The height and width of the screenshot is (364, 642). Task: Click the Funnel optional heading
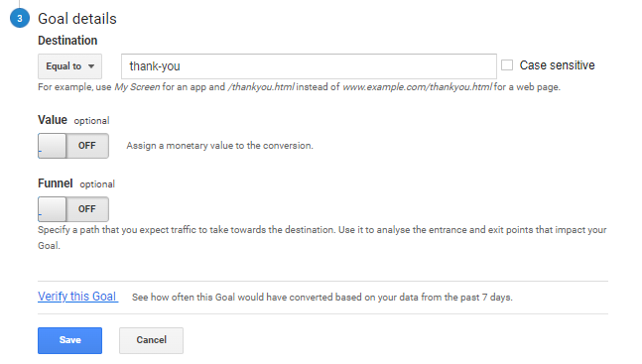tap(76, 183)
